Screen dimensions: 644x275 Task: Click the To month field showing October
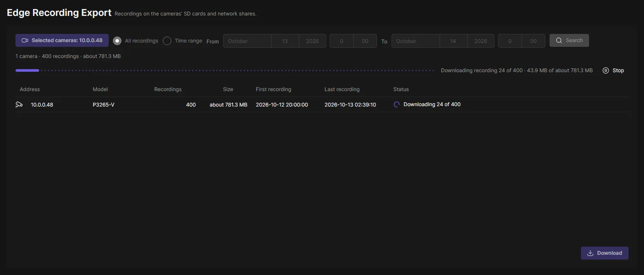pos(416,41)
